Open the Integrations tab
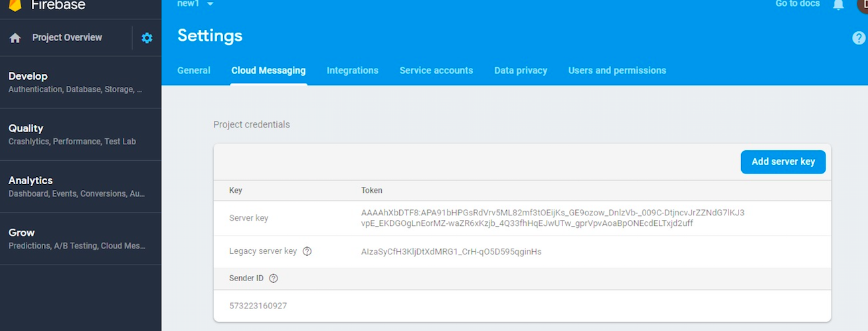Image resolution: width=868 pixels, height=331 pixels. click(x=353, y=70)
